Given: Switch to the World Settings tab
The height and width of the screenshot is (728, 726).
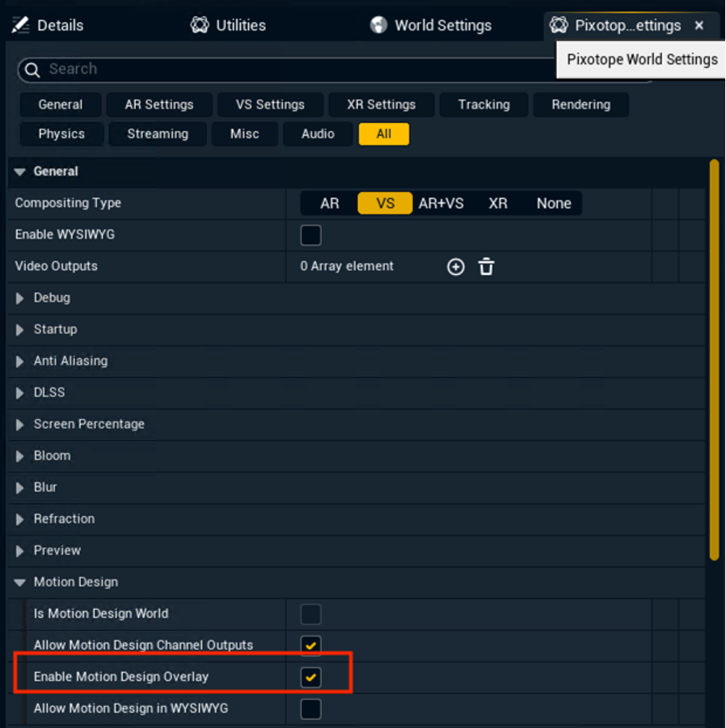Looking at the screenshot, I should click(x=441, y=25).
